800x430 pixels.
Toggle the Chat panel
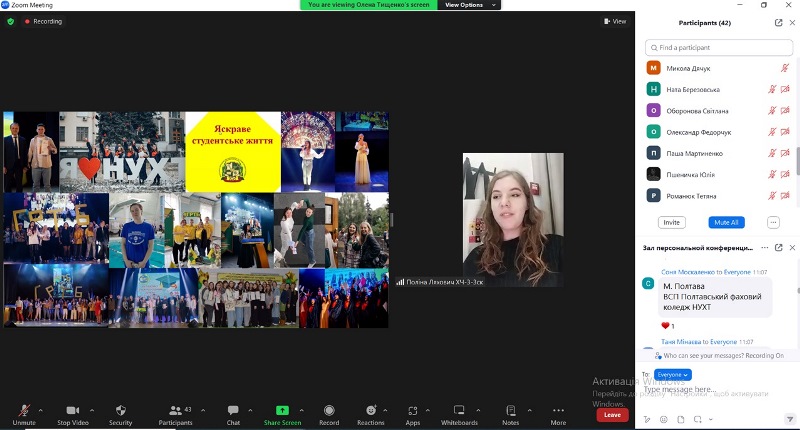(x=233, y=410)
